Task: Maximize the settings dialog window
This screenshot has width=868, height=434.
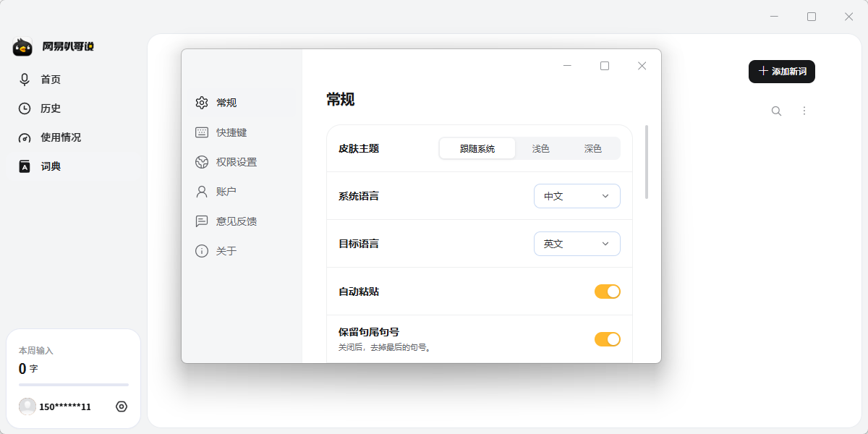Action: click(605, 66)
